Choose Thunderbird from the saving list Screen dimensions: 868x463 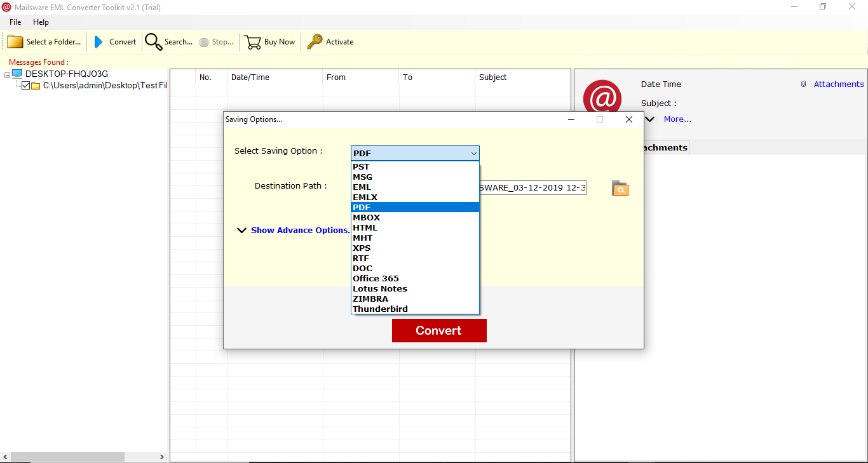pos(415,309)
